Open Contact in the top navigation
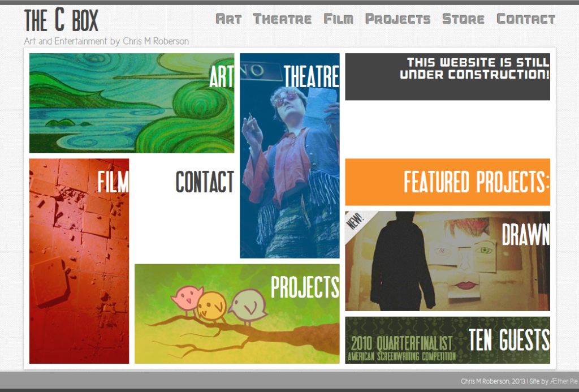579x392 pixels. tap(526, 19)
